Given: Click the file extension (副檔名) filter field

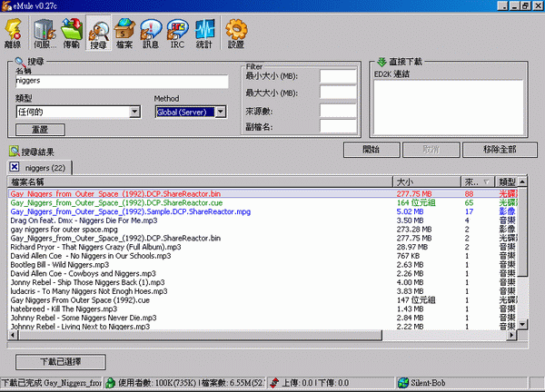Looking at the screenshot, I should coord(338,126).
